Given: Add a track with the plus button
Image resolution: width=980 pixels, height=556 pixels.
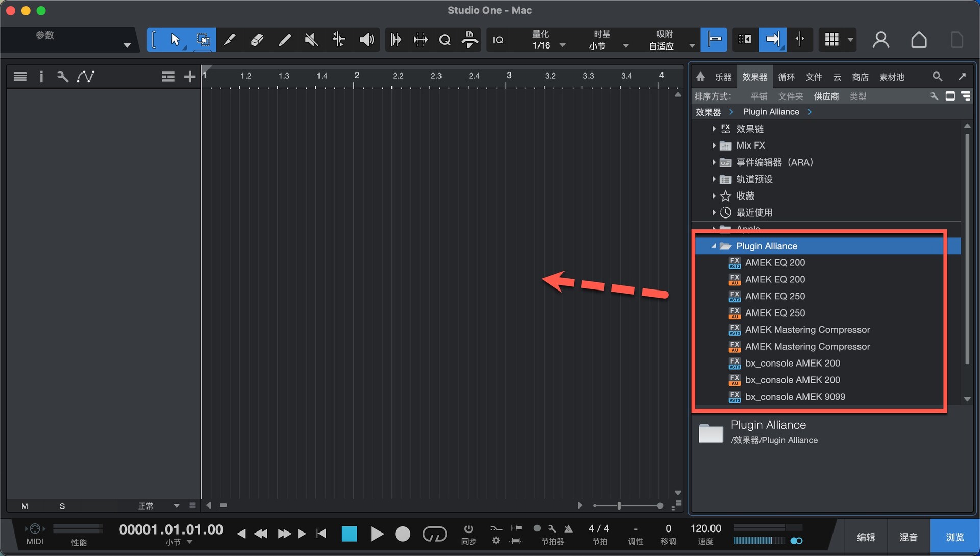Looking at the screenshot, I should point(190,77).
